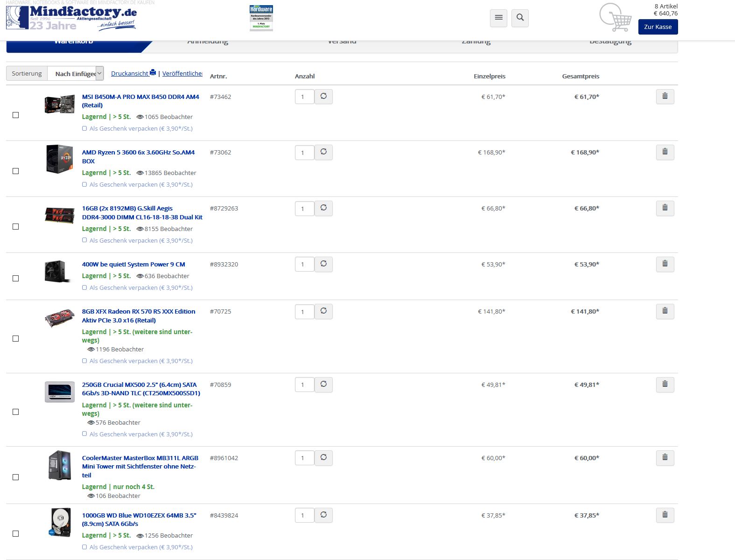
Task: Open 400W be quiet! System Power 9 link
Action: (x=133, y=264)
